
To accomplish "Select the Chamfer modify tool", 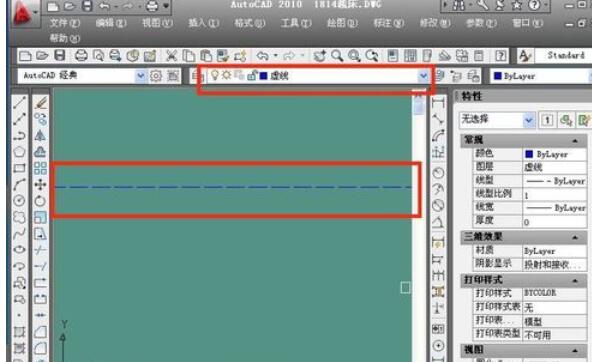I will click(40, 332).
